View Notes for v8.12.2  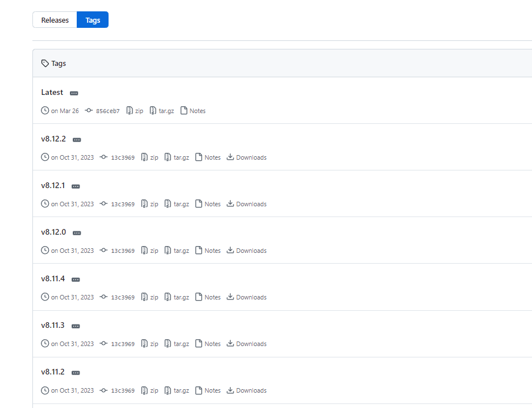coord(213,157)
